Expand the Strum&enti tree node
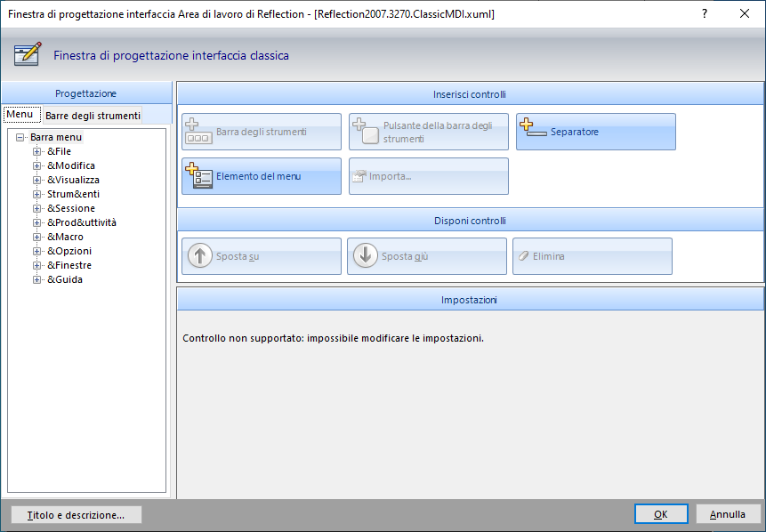 coord(36,194)
